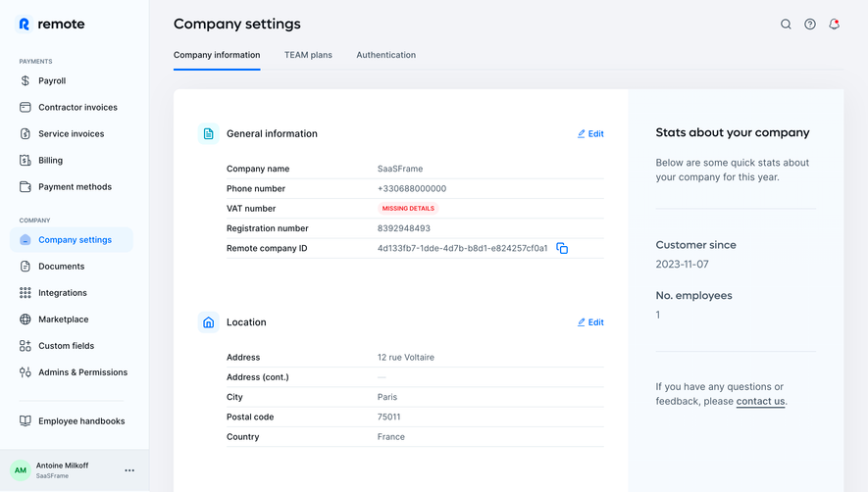Open the search magnifier icon
868x492 pixels.
click(x=786, y=24)
